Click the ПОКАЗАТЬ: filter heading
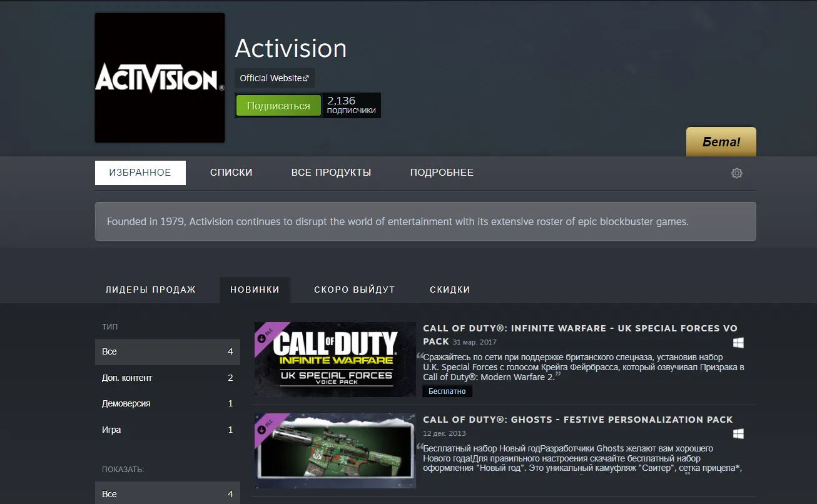Image resolution: width=817 pixels, height=504 pixels. (x=123, y=469)
